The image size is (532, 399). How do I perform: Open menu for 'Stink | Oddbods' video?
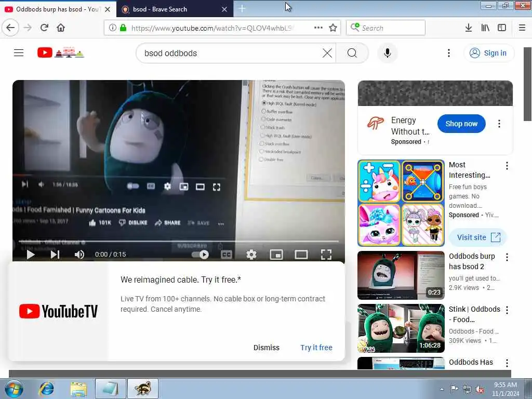[x=507, y=310]
